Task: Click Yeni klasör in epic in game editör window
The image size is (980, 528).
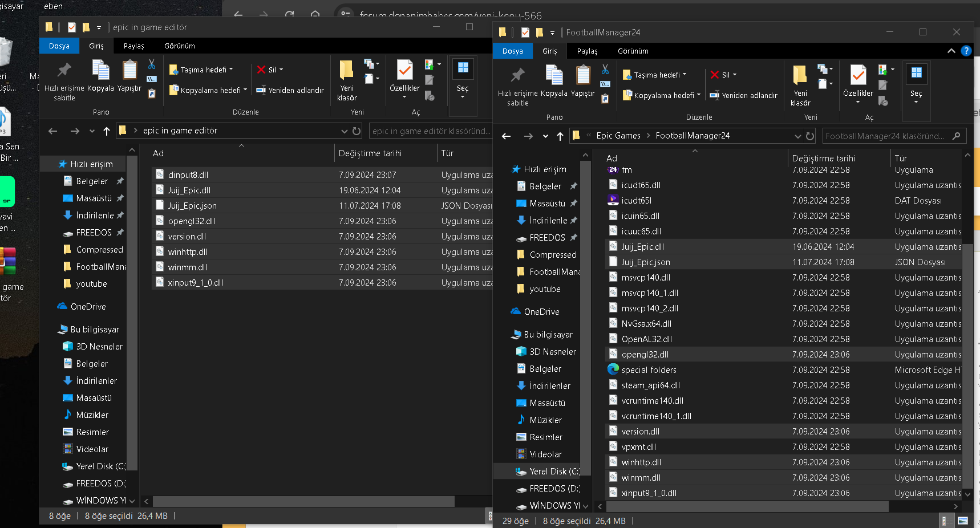Action: click(347, 81)
